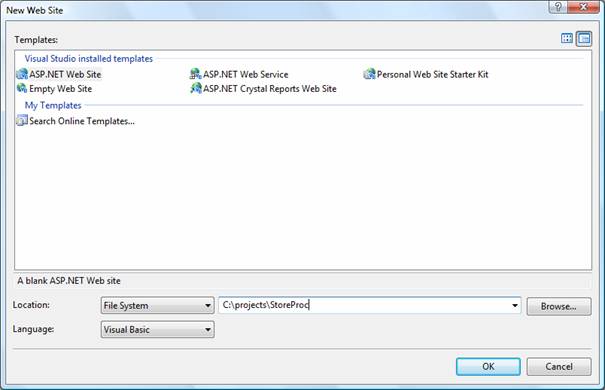The width and height of the screenshot is (605, 390).
Task: Pick the ASP.NET Crystal Reports Web Site icon
Action: point(196,88)
